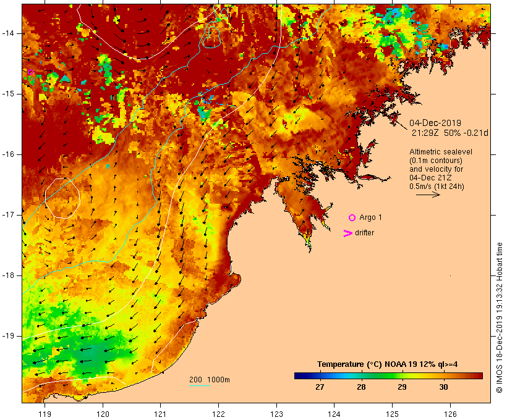
Task: Click the temperature color bar
Action: click(x=388, y=376)
